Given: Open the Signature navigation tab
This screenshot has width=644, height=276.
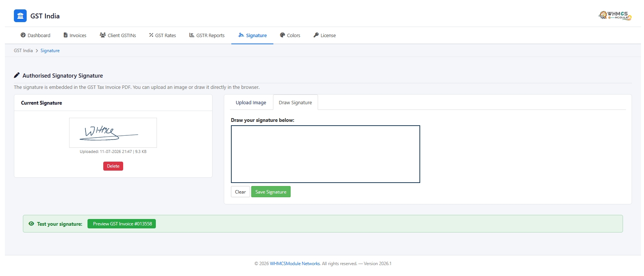Looking at the screenshot, I should pyautogui.click(x=252, y=35).
